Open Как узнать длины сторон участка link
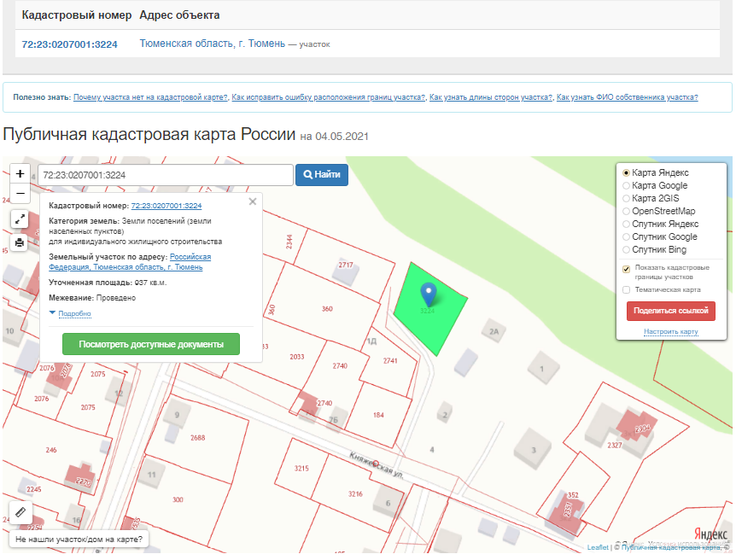 [490, 97]
